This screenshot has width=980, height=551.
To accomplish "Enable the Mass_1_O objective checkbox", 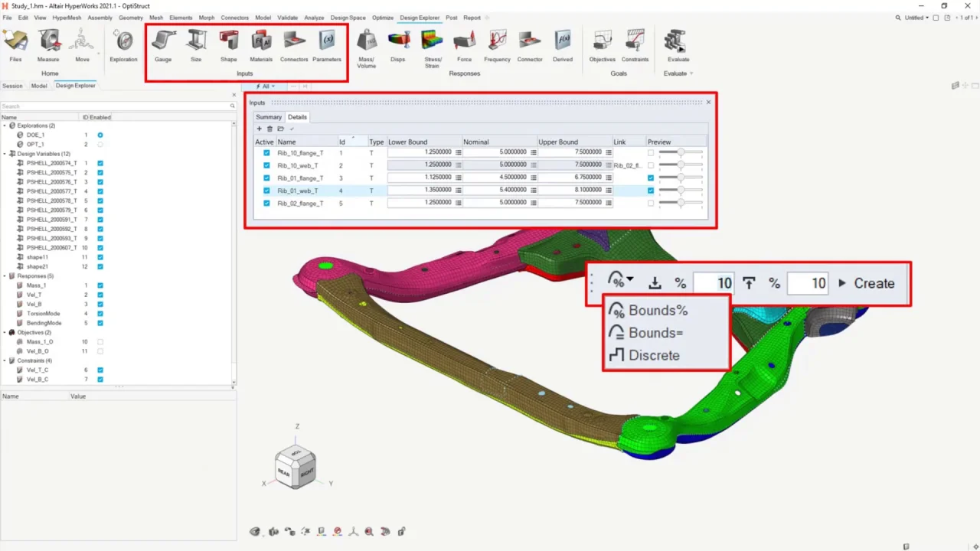I will pos(100,342).
